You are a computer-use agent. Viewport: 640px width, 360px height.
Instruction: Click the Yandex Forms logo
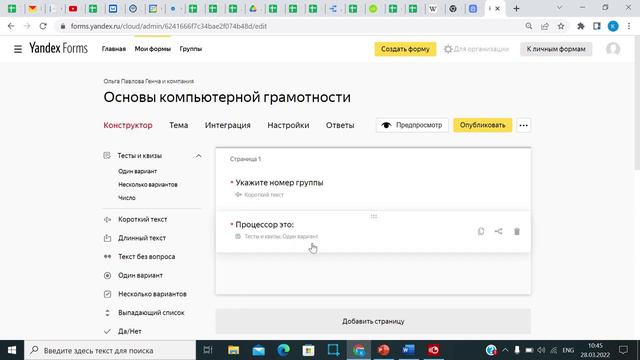pos(58,48)
